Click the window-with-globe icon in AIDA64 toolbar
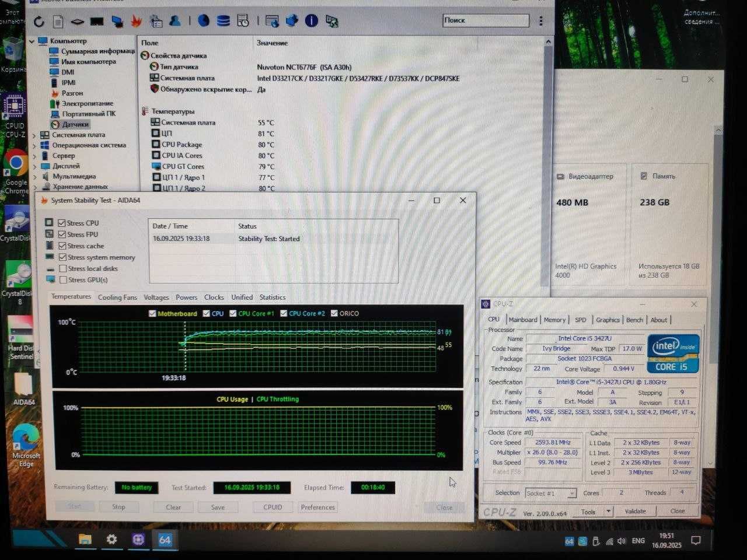 pyautogui.click(x=272, y=22)
